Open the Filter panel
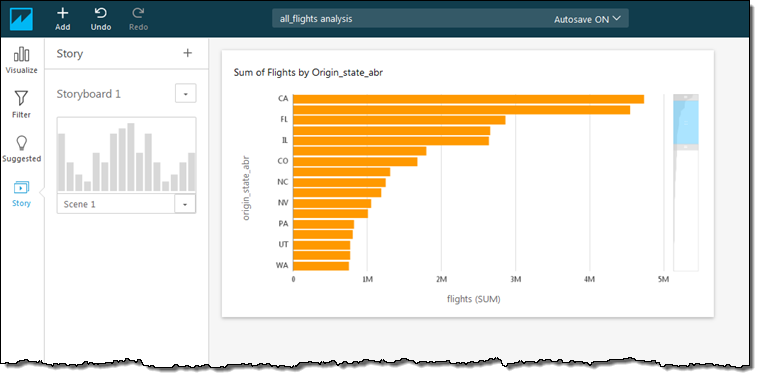 (21, 104)
